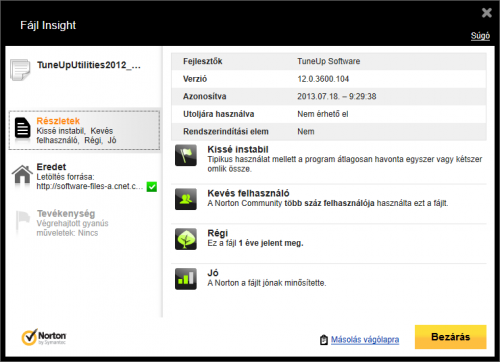Click the Azonosítva row label
Screen dimensions: 500x362
pos(204,96)
